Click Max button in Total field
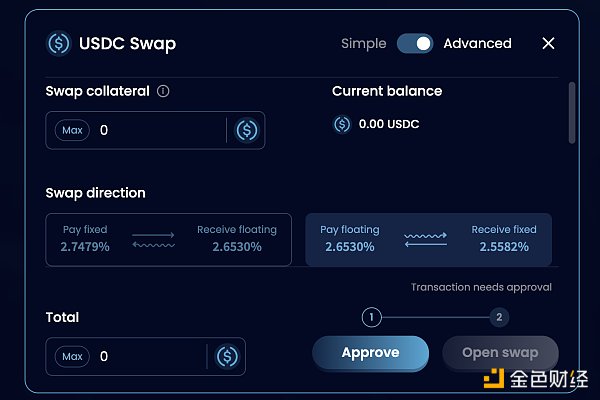 72,356
